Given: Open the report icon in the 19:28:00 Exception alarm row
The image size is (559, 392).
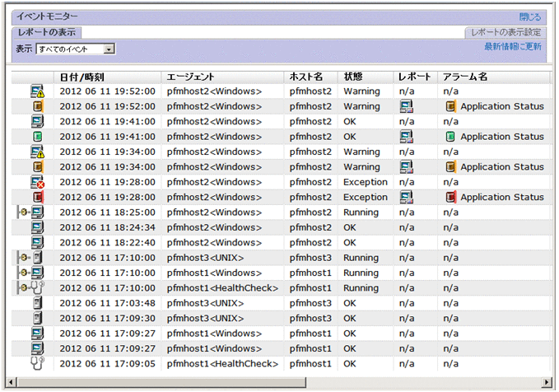Looking at the screenshot, I should coord(406,198).
